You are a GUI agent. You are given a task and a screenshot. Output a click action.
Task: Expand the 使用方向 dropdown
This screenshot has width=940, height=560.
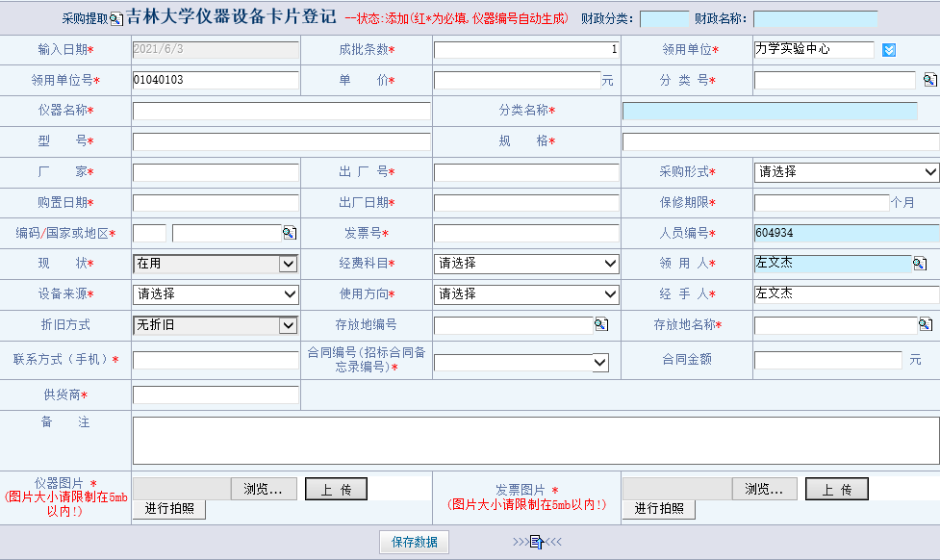pyautogui.click(x=526, y=294)
